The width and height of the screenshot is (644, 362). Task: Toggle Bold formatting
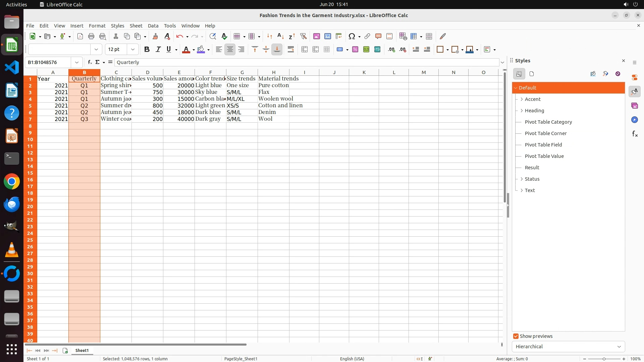tap(147, 50)
